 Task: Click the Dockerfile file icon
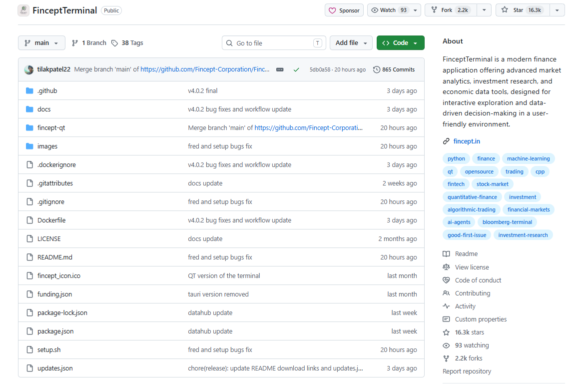(29, 220)
